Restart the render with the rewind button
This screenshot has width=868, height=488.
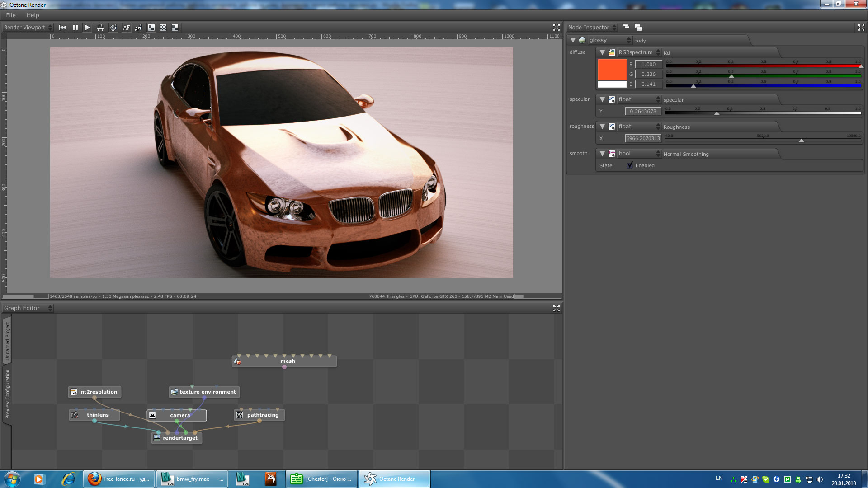[62, 28]
